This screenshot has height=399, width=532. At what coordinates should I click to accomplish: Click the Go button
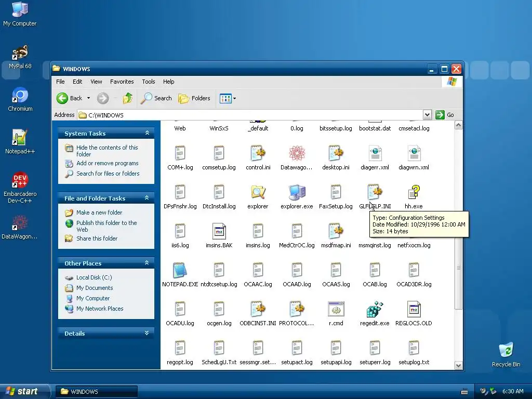click(x=445, y=115)
